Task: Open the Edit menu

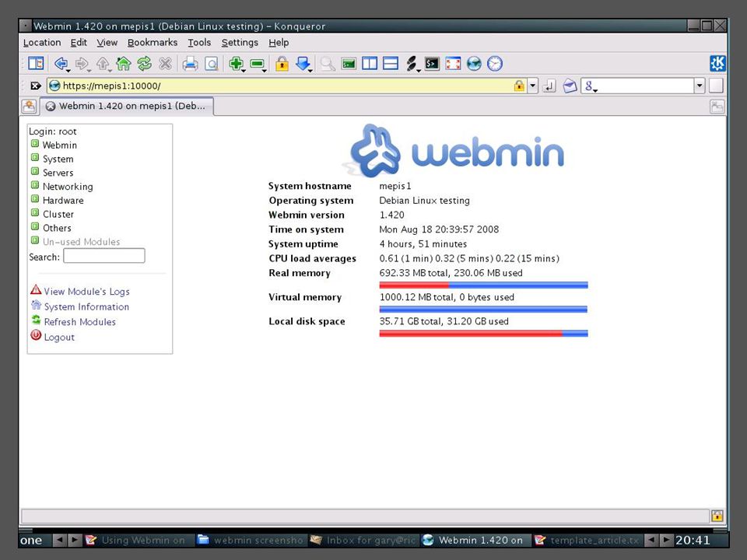Action: tap(79, 42)
